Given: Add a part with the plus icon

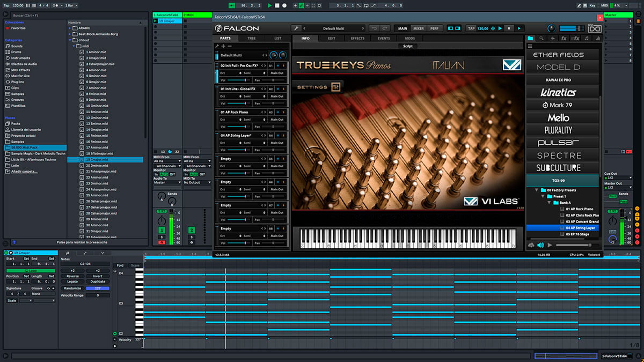Looking at the screenshot, I should pos(223,46).
